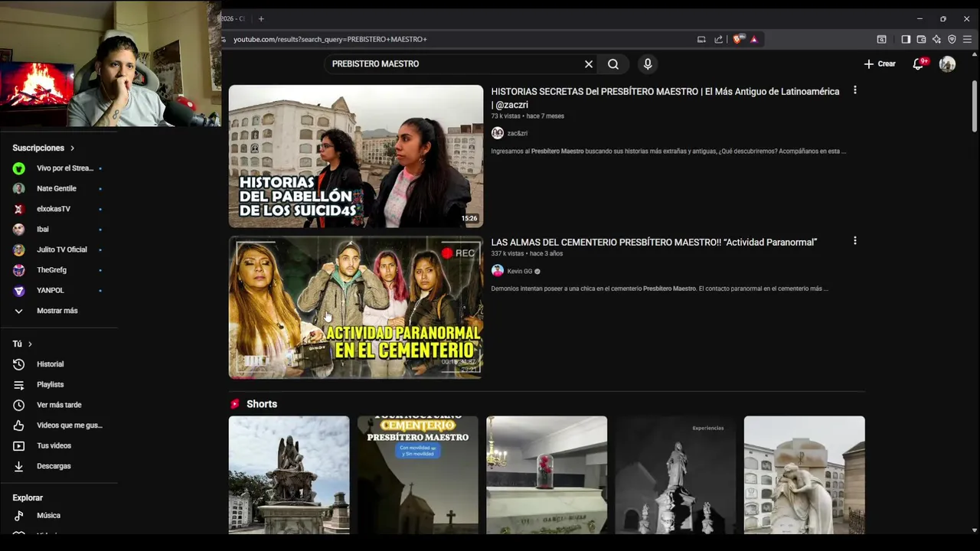Open the angel statue Short thumbnail
Screen dimensions: 980x551
(x=289, y=474)
